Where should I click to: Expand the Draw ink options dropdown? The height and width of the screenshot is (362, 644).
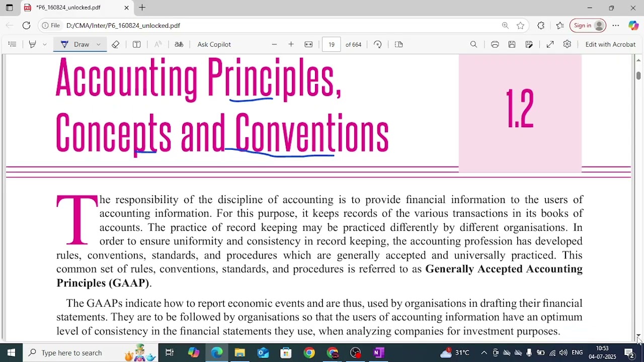coord(99,44)
